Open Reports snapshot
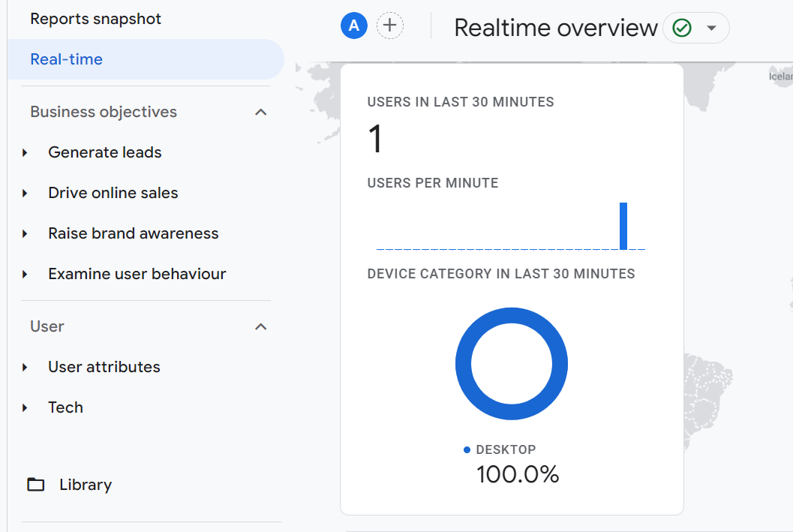This screenshot has width=793, height=532. click(x=95, y=19)
